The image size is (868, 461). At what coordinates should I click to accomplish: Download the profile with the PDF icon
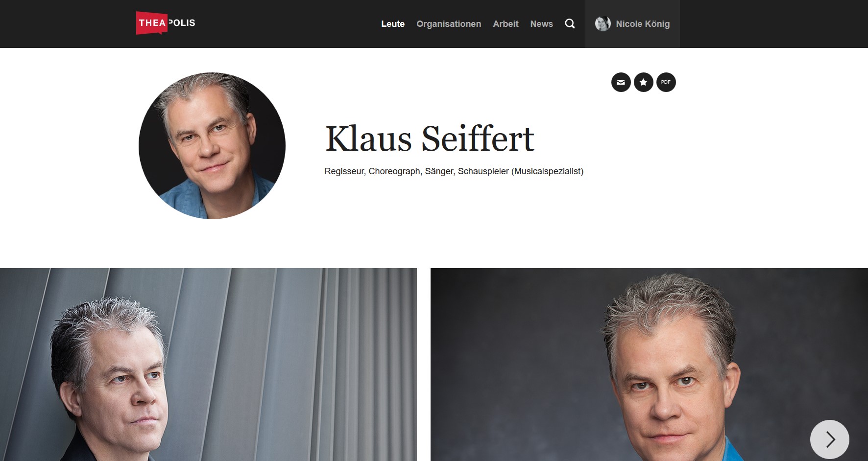(x=666, y=82)
